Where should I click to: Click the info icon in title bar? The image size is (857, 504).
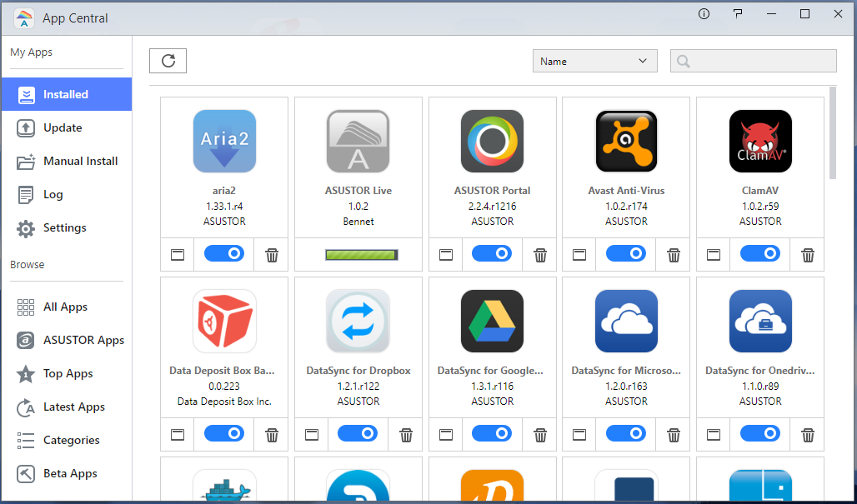click(x=704, y=14)
